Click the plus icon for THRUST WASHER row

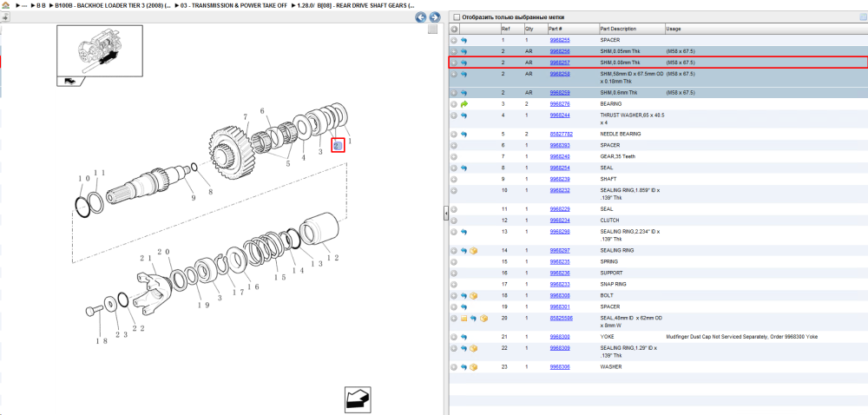454,115
